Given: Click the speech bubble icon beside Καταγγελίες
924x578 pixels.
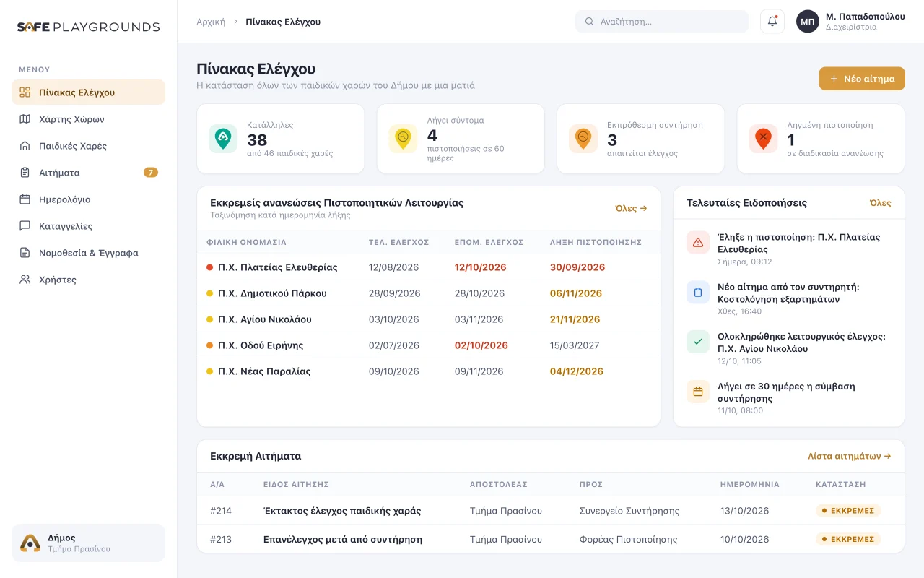Looking at the screenshot, I should tap(25, 226).
